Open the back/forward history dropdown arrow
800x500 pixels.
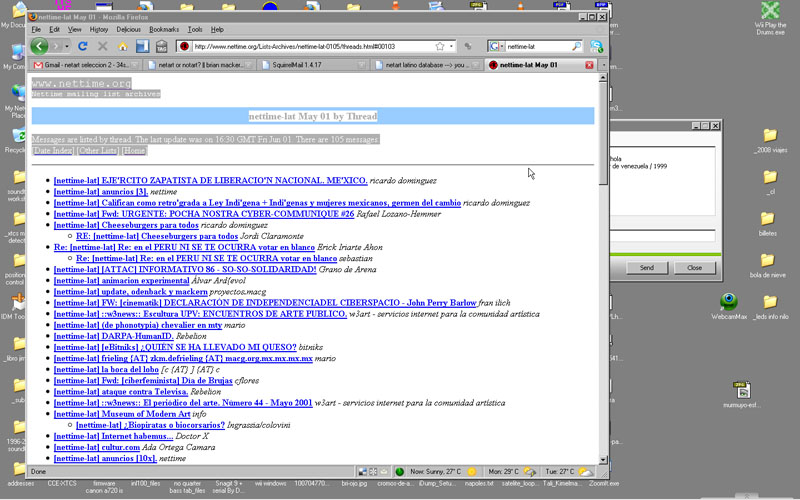coord(67,46)
